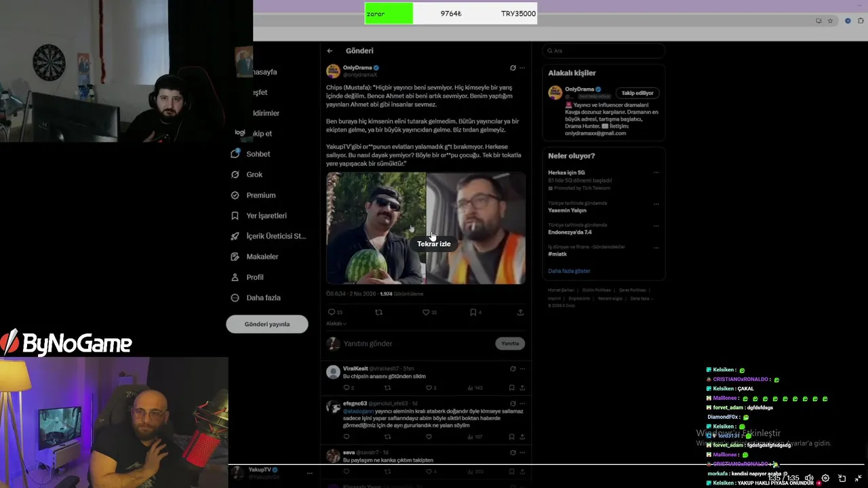
Task: Toggle the video volume speaker icon
Action: pos(809,479)
